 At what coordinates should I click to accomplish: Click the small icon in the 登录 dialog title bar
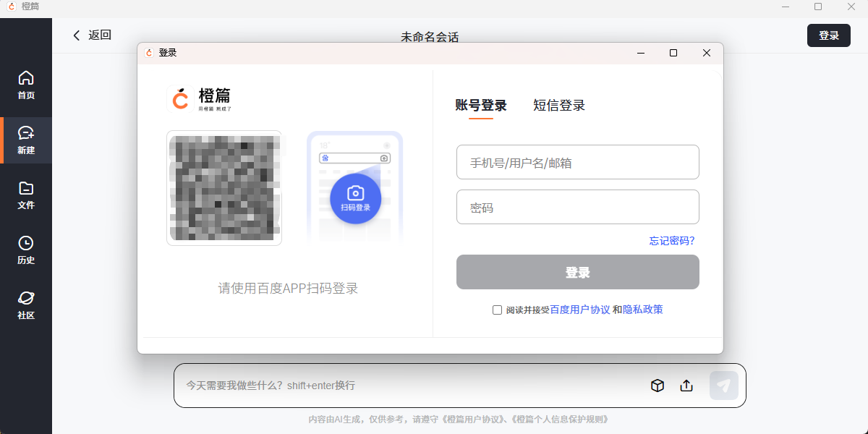click(150, 53)
